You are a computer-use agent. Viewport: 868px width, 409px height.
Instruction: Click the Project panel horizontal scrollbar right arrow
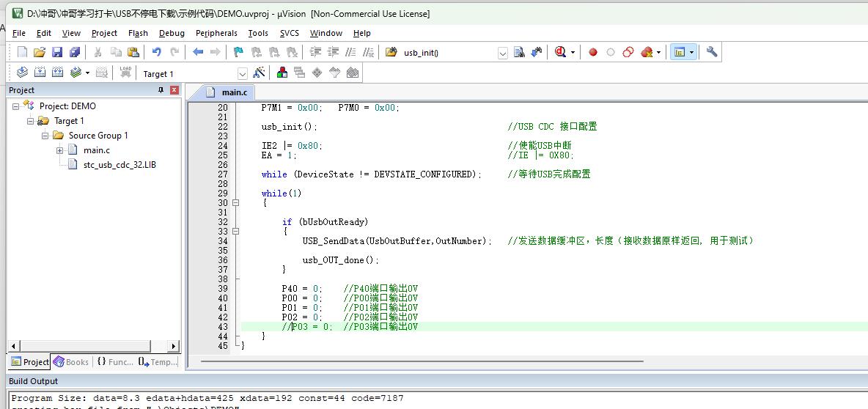coord(173,347)
